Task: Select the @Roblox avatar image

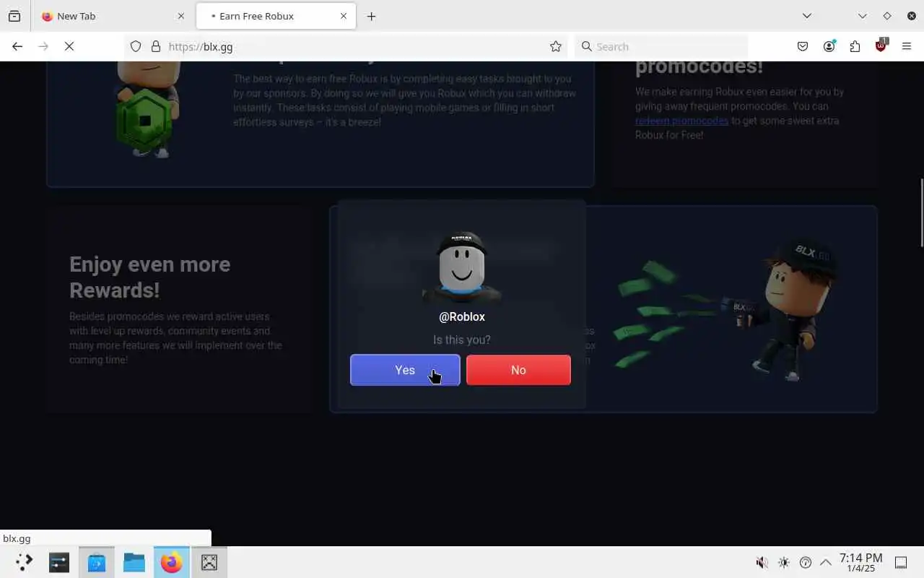Action: tap(462, 267)
